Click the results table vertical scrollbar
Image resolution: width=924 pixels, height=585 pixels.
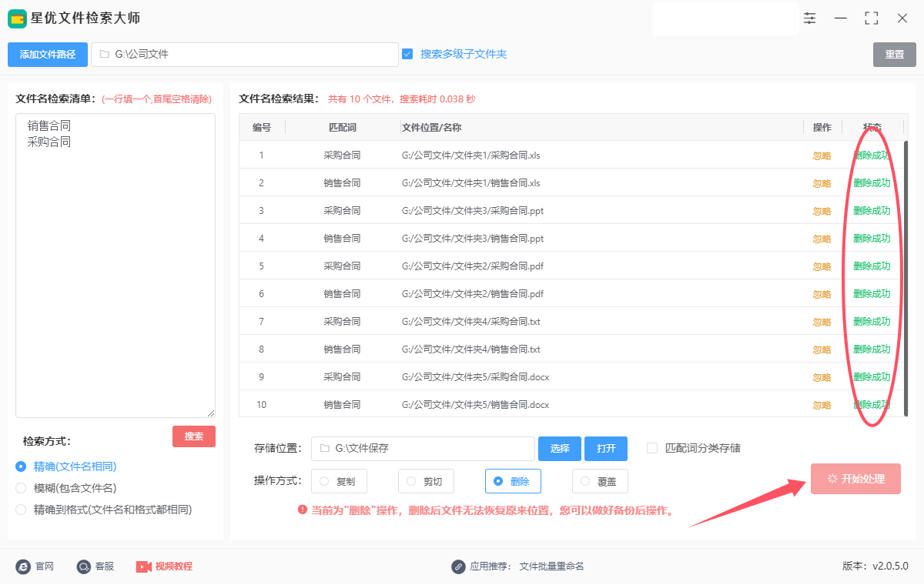click(906, 277)
